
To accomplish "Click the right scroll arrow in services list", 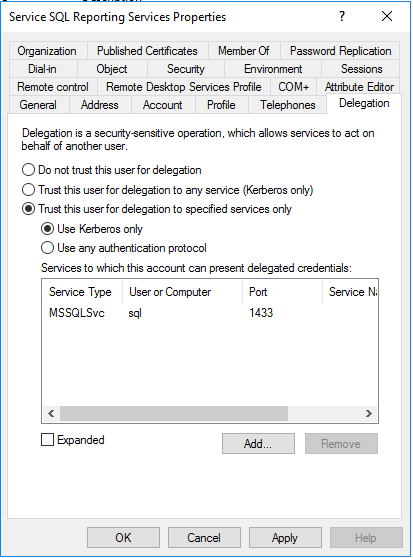I will pyautogui.click(x=369, y=414).
